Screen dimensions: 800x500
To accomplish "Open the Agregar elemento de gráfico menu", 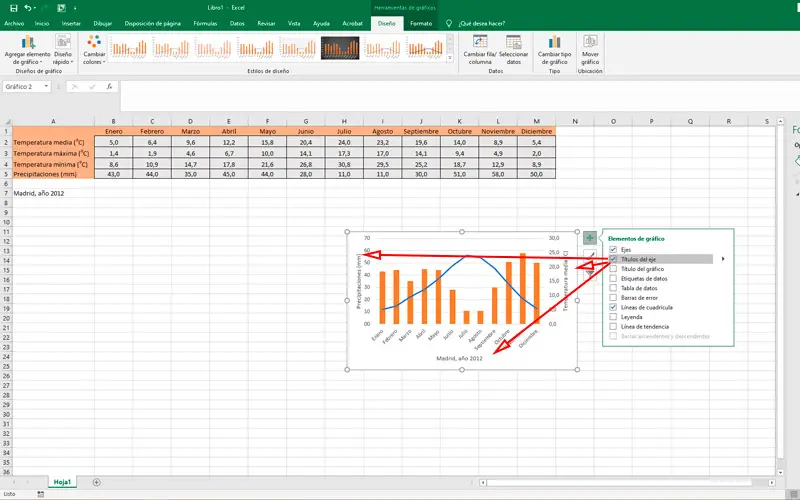I will pyautogui.click(x=28, y=50).
